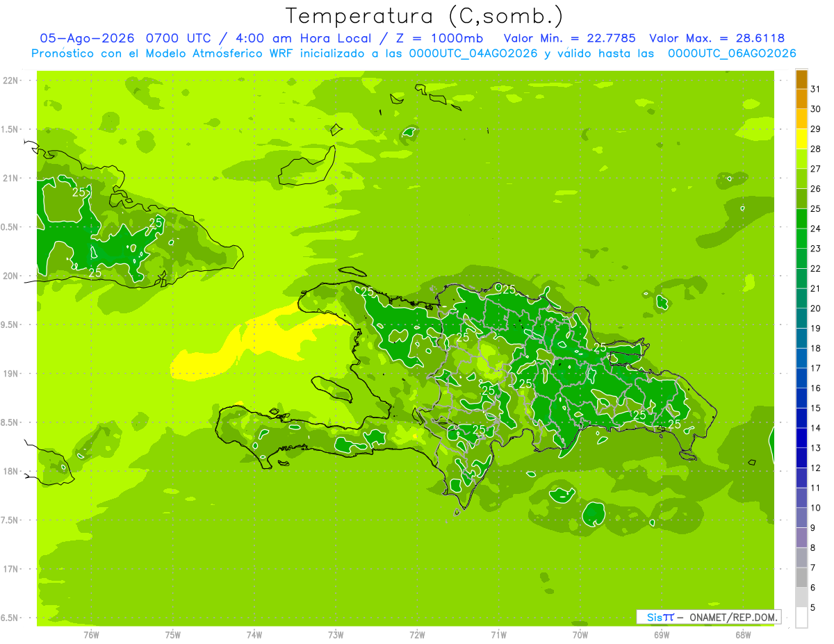Click "Valor Min. = 22.7785" text
Image resolution: width=834 pixels, height=644 pixels.
[569, 38]
